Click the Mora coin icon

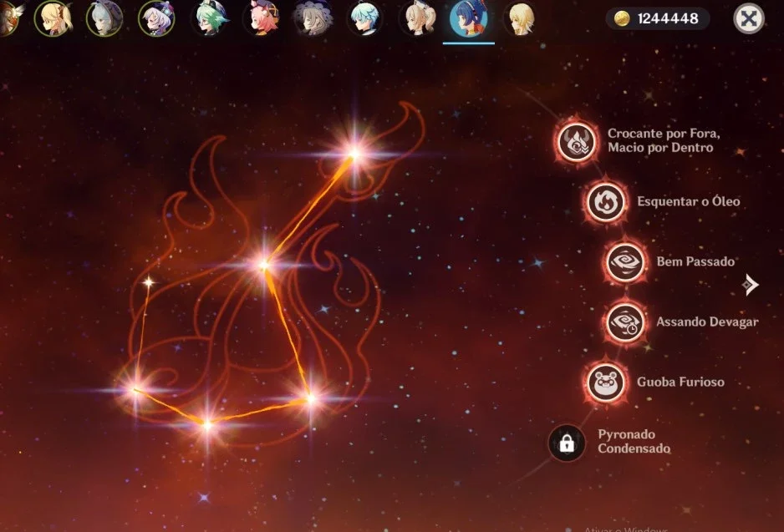click(x=622, y=19)
